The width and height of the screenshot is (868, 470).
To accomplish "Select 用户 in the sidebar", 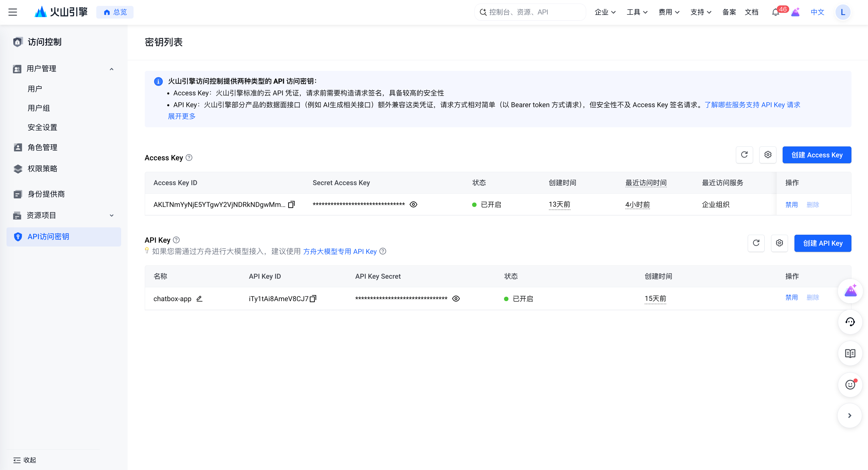I will (x=35, y=89).
